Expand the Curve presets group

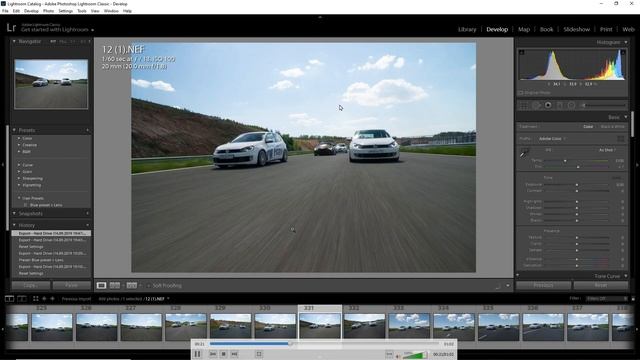point(19,165)
